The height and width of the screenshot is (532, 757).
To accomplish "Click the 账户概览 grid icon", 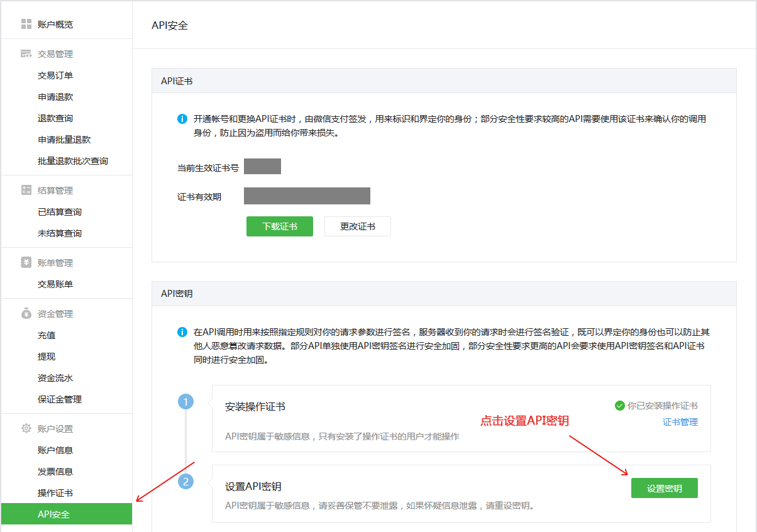I will point(26,25).
